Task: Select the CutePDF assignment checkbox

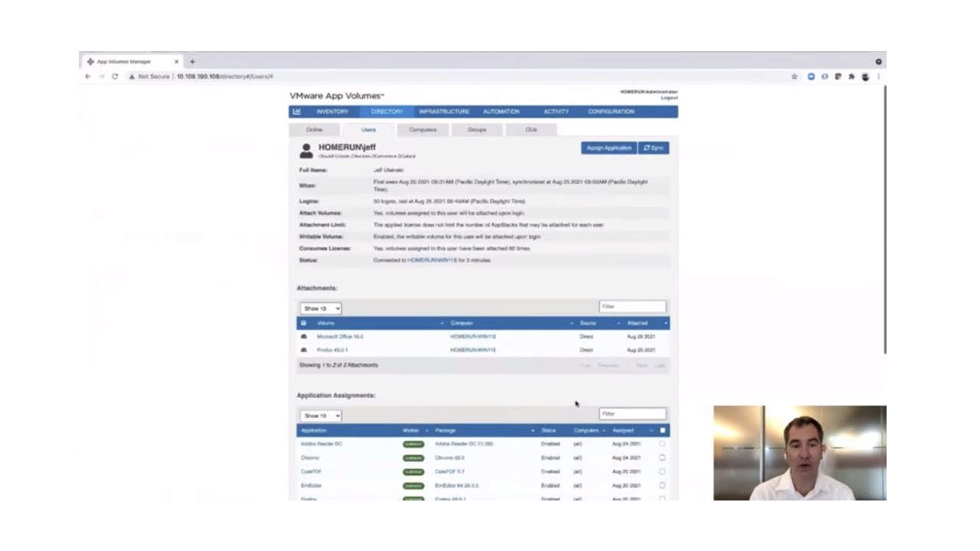Action: 662,471
